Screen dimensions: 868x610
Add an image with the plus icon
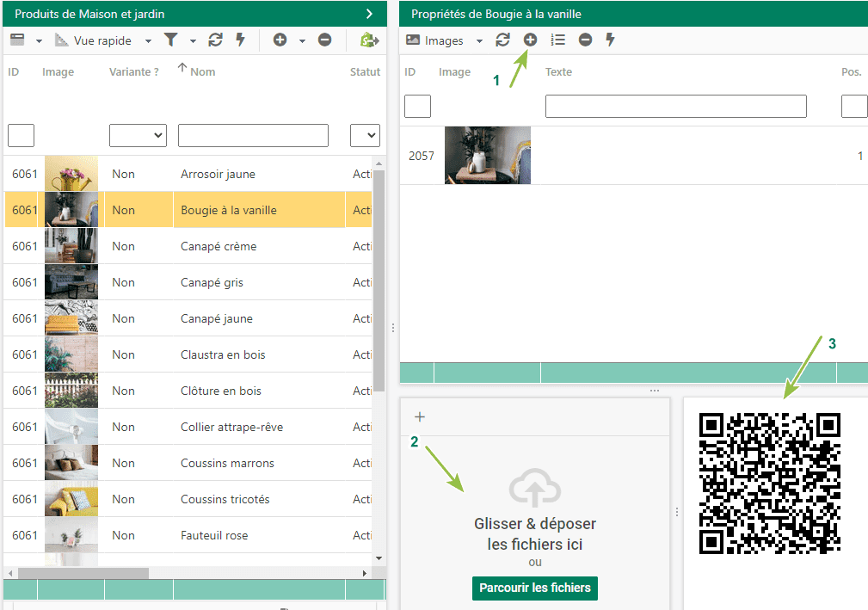530,40
